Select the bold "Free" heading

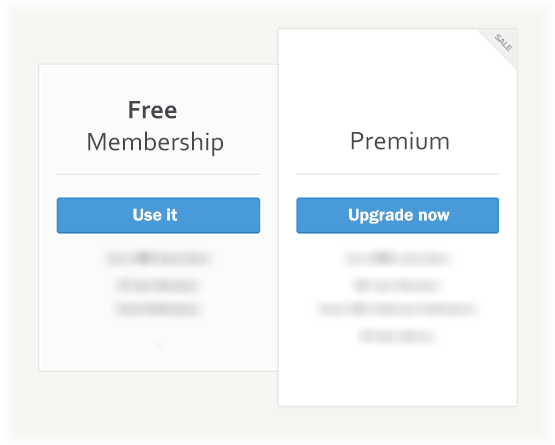(x=153, y=110)
